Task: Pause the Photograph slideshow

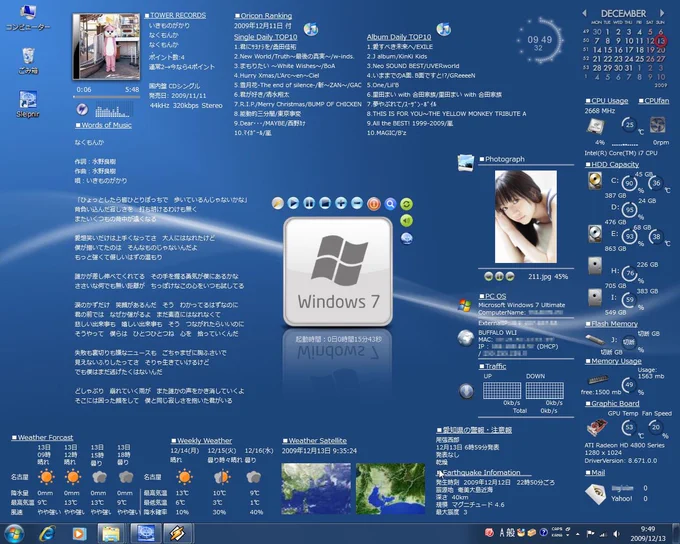Action: 499,276
